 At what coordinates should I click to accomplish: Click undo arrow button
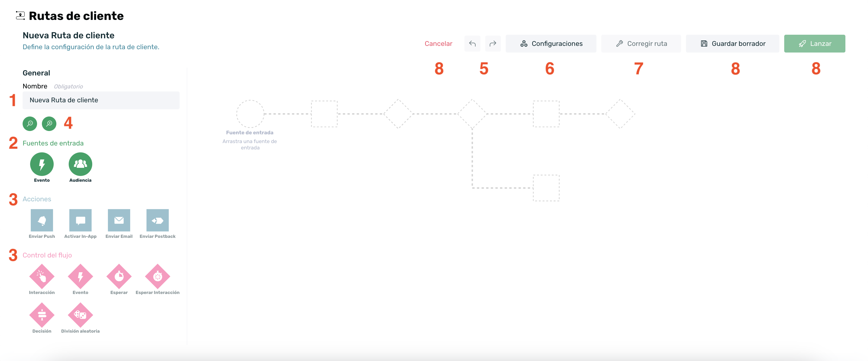click(472, 43)
